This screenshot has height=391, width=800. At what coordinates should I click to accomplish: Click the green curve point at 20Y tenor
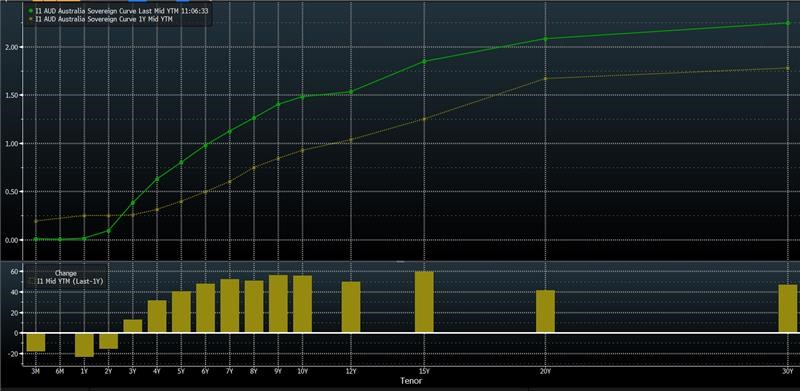(545, 39)
